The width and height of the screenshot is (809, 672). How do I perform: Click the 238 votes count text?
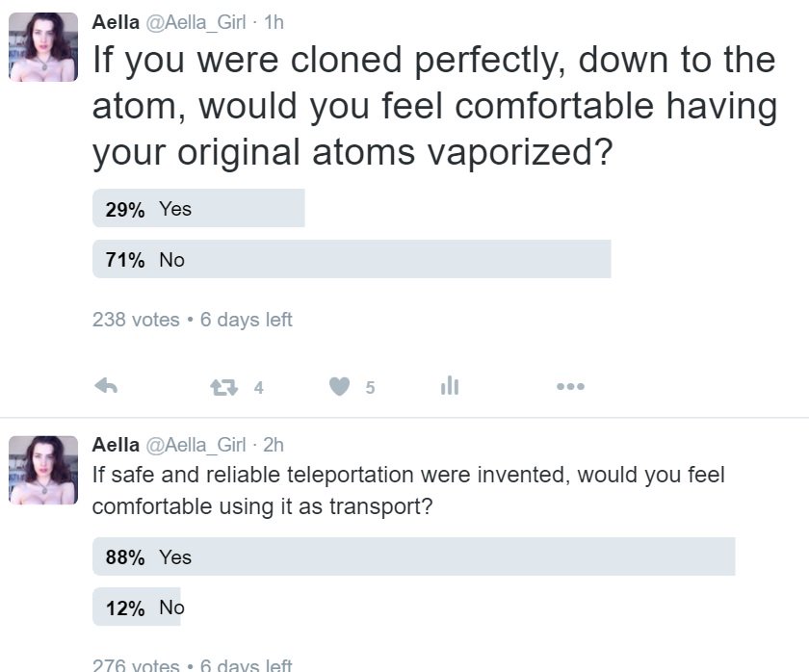click(136, 320)
